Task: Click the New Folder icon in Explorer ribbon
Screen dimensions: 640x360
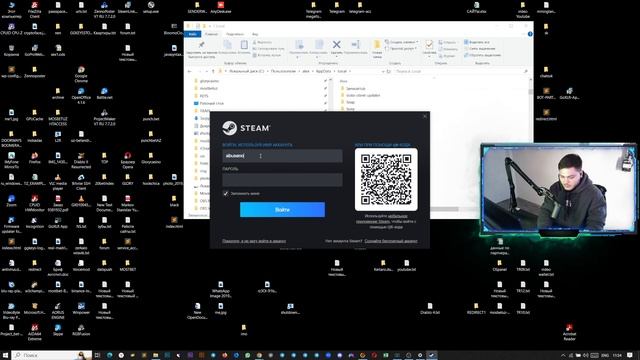Action: click(377, 44)
